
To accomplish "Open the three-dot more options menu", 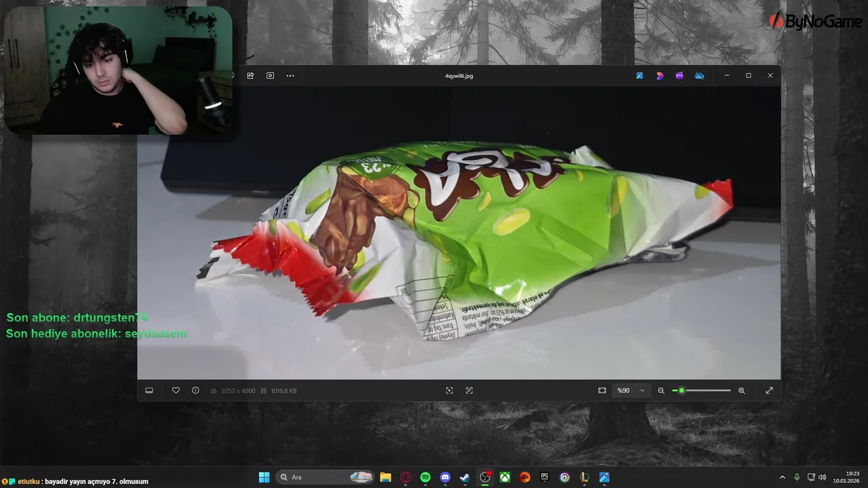I will click(x=290, y=75).
